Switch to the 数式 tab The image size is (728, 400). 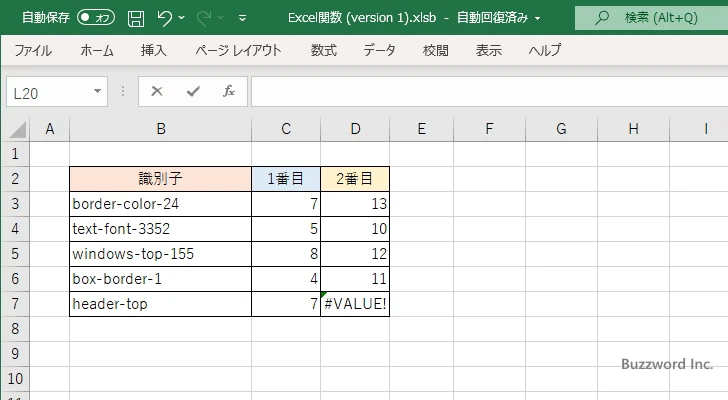pyautogui.click(x=324, y=50)
